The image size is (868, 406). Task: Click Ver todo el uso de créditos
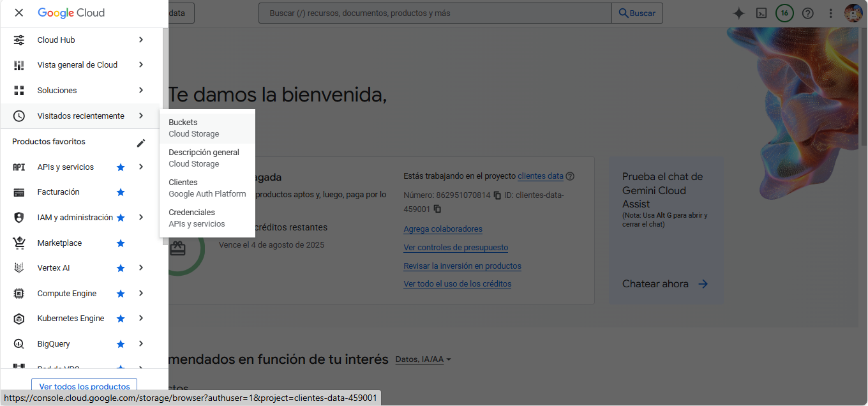(x=458, y=284)
